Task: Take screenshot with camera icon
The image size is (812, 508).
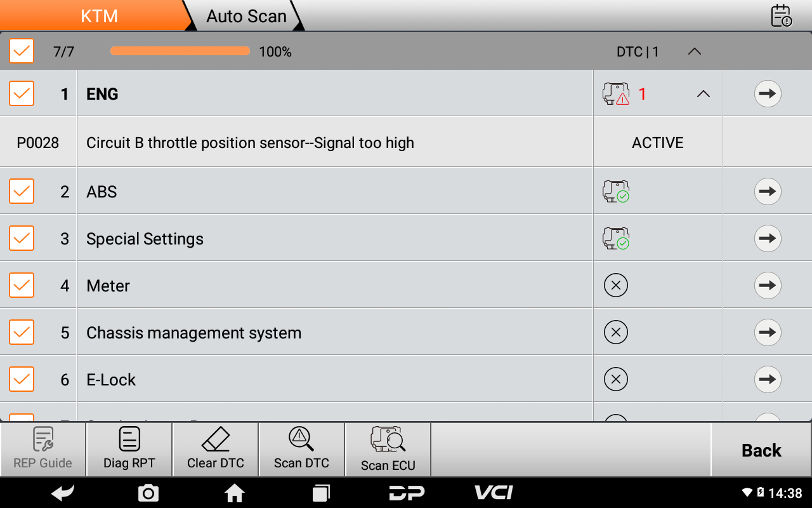Action: [148, 493]
